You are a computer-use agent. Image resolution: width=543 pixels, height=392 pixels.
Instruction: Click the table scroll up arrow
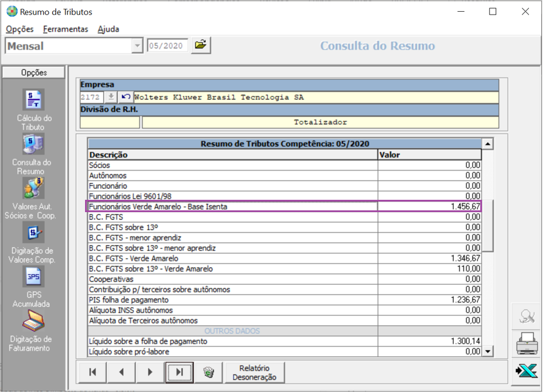[x=488, y=144]
